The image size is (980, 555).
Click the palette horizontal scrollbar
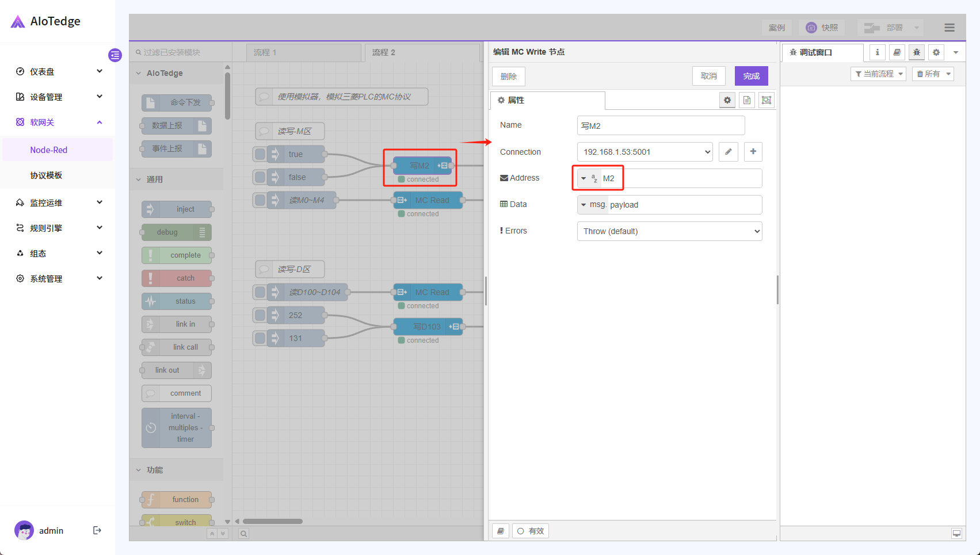(273, 522)
